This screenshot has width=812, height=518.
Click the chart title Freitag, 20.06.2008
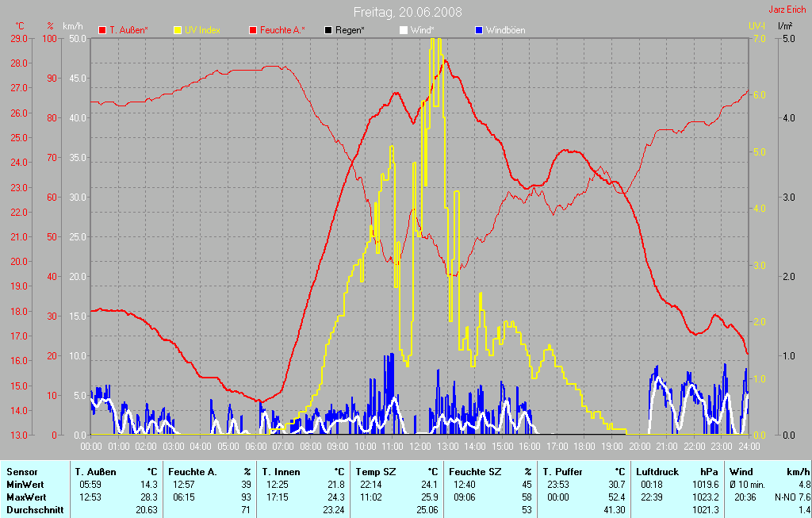pos(408,12)
